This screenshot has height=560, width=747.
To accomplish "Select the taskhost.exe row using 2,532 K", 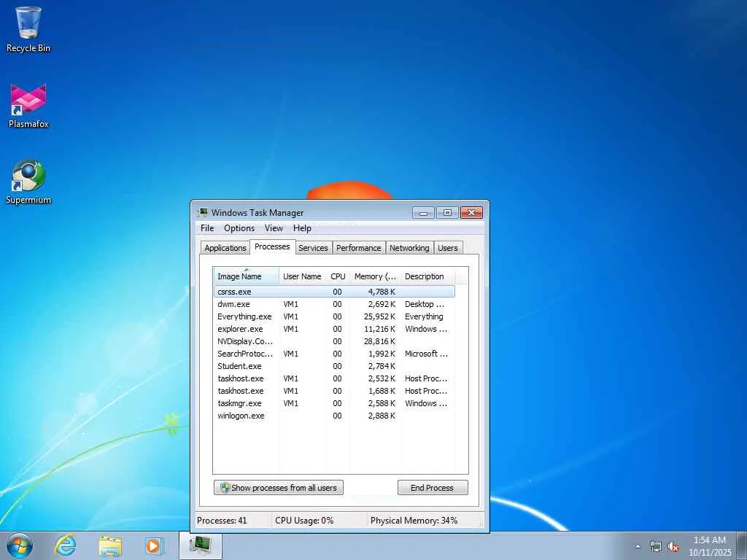I will click(334, 378).
